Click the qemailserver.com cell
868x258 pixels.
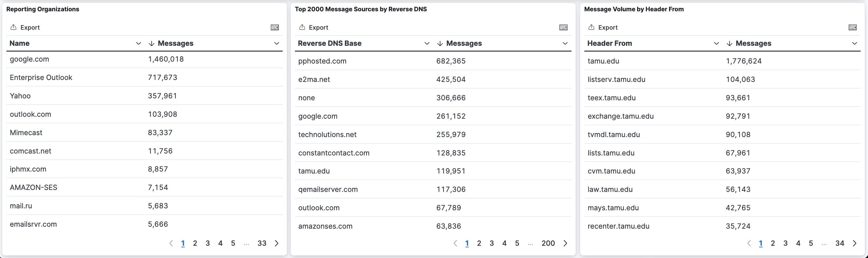pos(328,189)
